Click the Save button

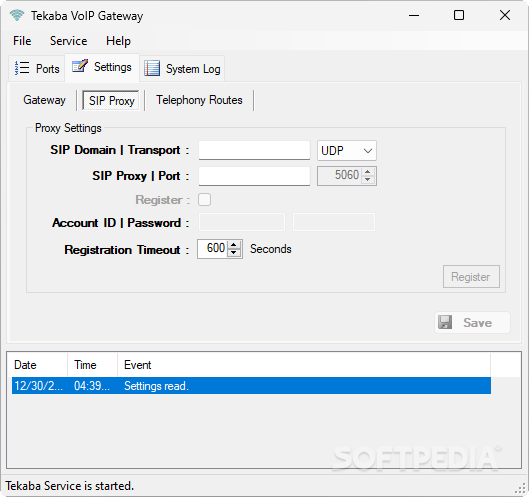tap(472, 323)
